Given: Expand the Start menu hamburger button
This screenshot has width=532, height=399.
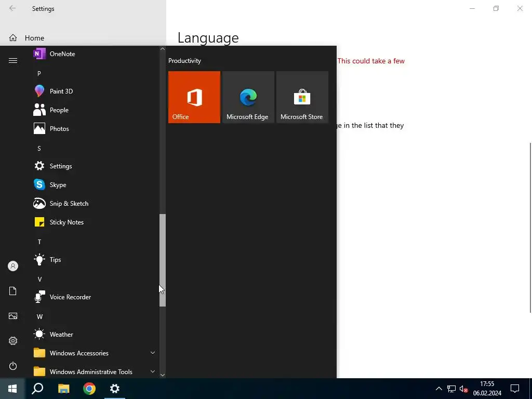Looking at the screenshot, I should coord(13,61).
